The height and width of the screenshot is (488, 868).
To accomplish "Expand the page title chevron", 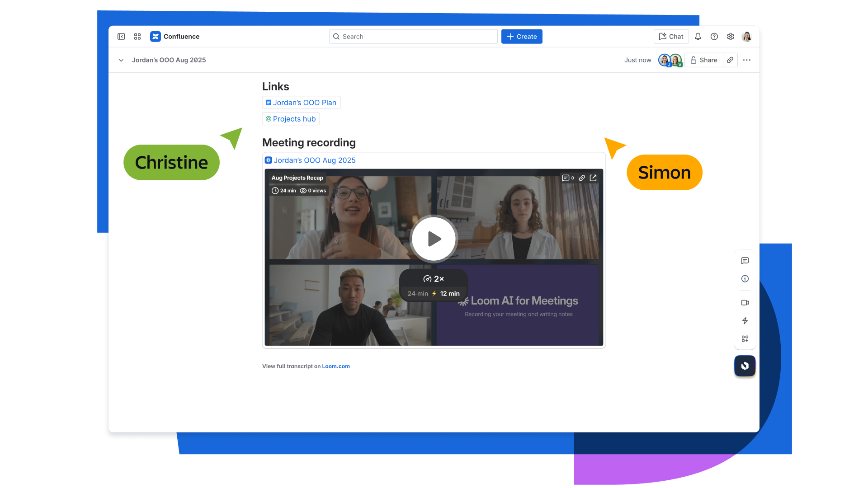I will pos(121,60).
